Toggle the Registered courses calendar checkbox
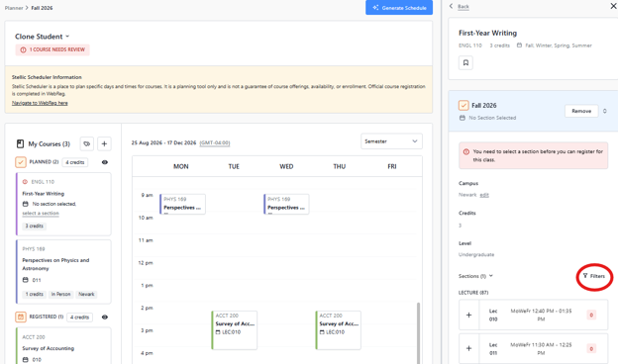 [x=21, y=317]
